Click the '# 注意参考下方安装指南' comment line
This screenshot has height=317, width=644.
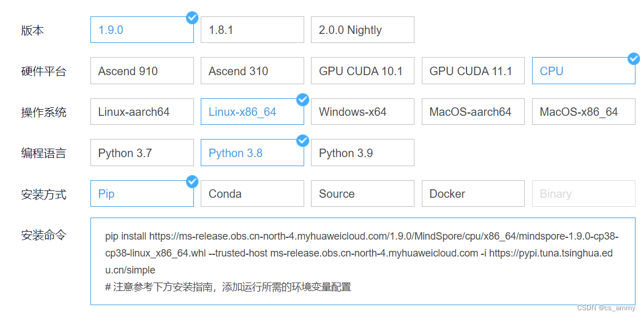[228, 287]
